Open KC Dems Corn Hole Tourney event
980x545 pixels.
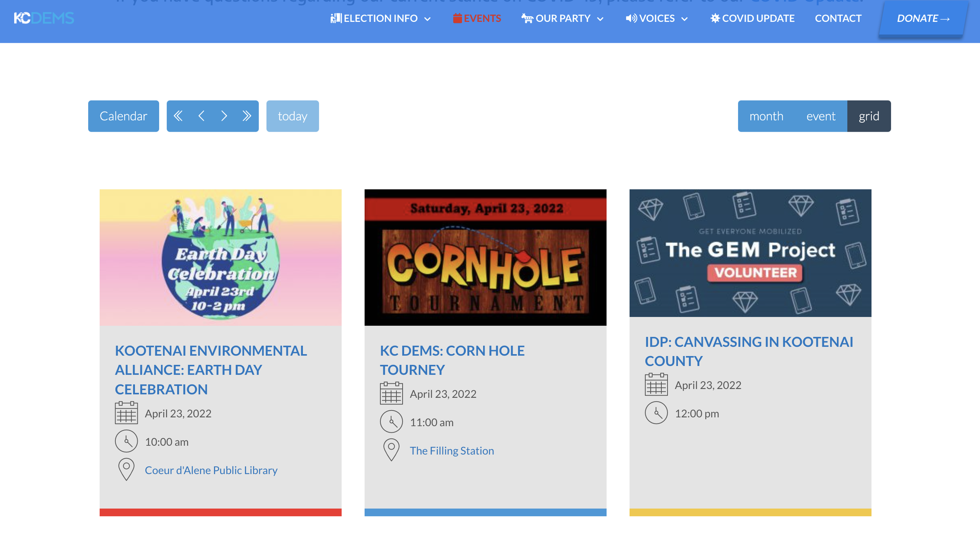click(x=452, y=360)
